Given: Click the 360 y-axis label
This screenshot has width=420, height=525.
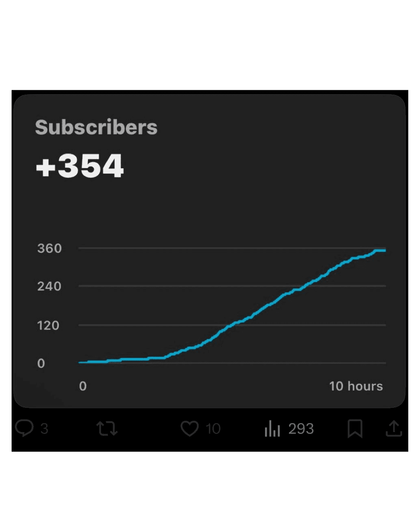Looking at the screenshot, I should (49, 248).
